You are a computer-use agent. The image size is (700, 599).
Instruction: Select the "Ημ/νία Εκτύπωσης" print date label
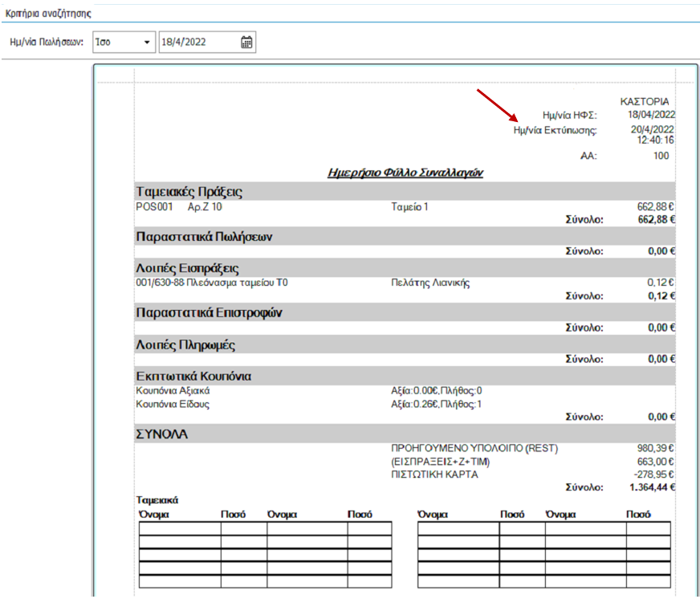pos(555,130)
